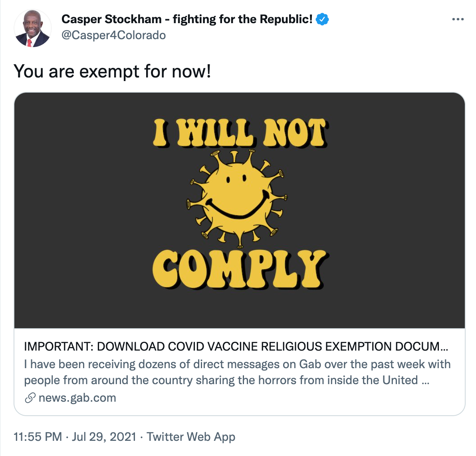Open the three-dot more options menu
This screenshot has height=456, width=476.
tap(458, 19)
